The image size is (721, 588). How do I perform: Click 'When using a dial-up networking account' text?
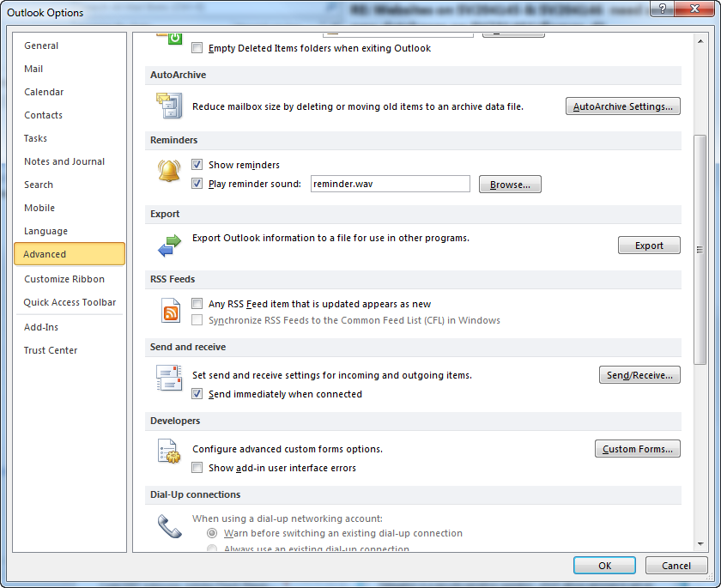coord(288,518)
